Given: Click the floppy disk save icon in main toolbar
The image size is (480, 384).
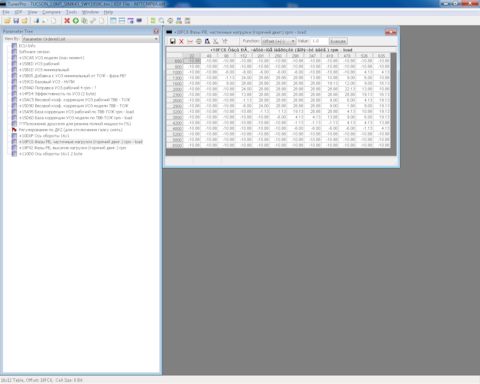Looking at the screenshot, I should click(16, 21).
